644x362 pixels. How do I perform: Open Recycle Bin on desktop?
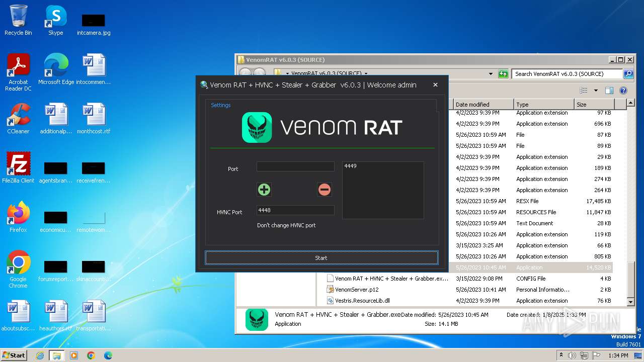coord(18,20)
